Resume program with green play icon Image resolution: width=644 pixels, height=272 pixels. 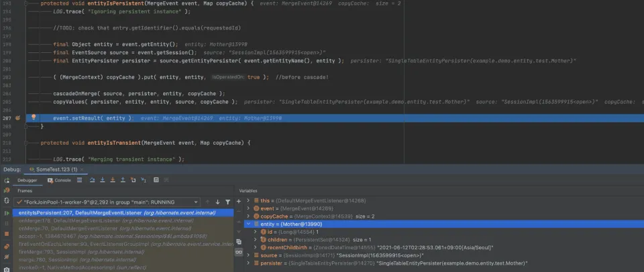click(x=7, y=213)
